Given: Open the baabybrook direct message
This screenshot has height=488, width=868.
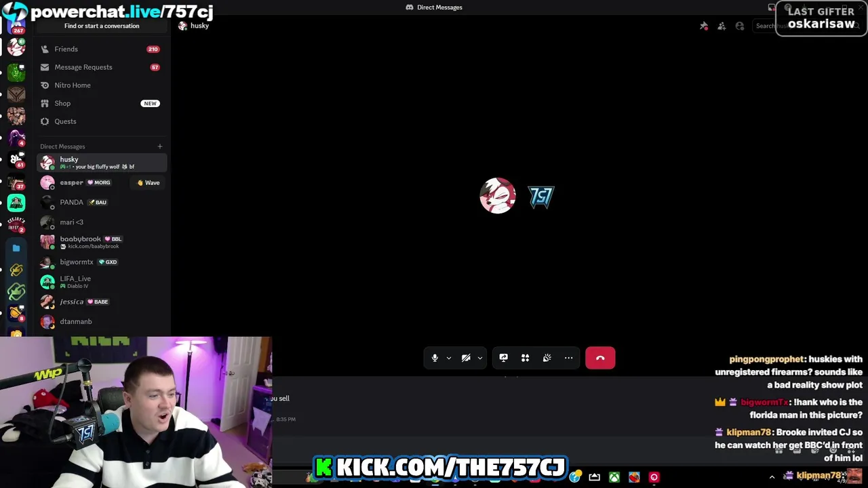Looking at the screenshot, I should (102, 242).
